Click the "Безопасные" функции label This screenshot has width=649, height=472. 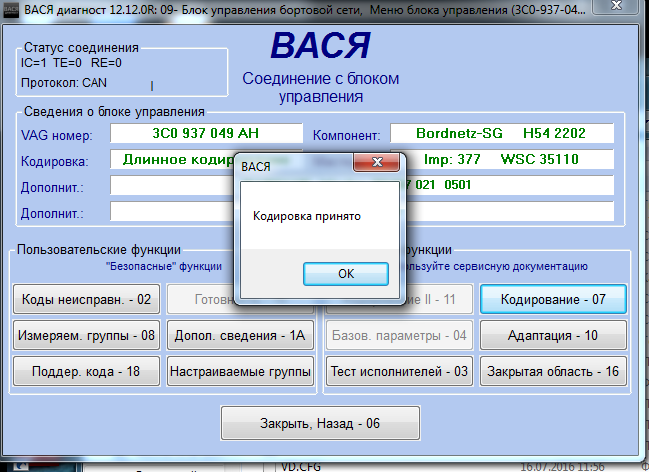pos(164,266)
